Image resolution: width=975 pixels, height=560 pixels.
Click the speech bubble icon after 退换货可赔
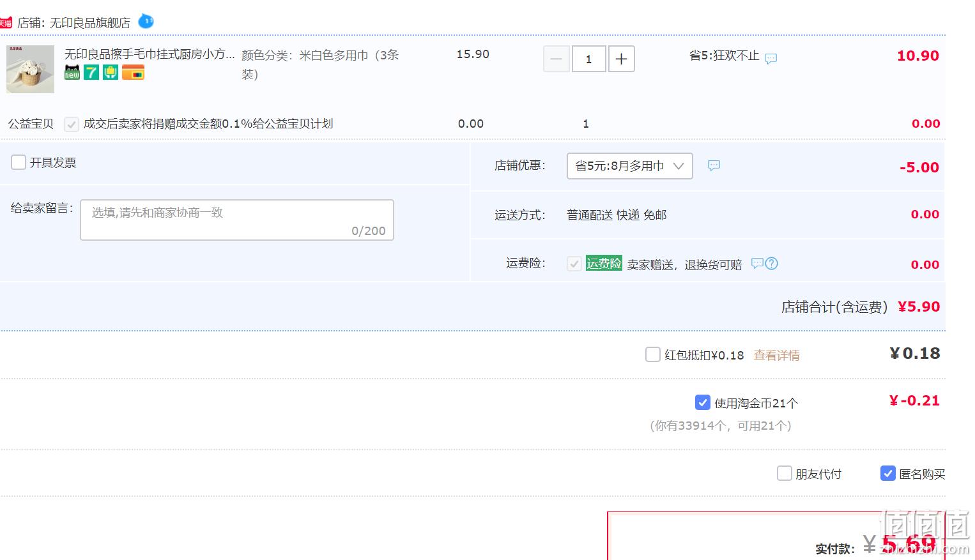click(x=757, y=263)
